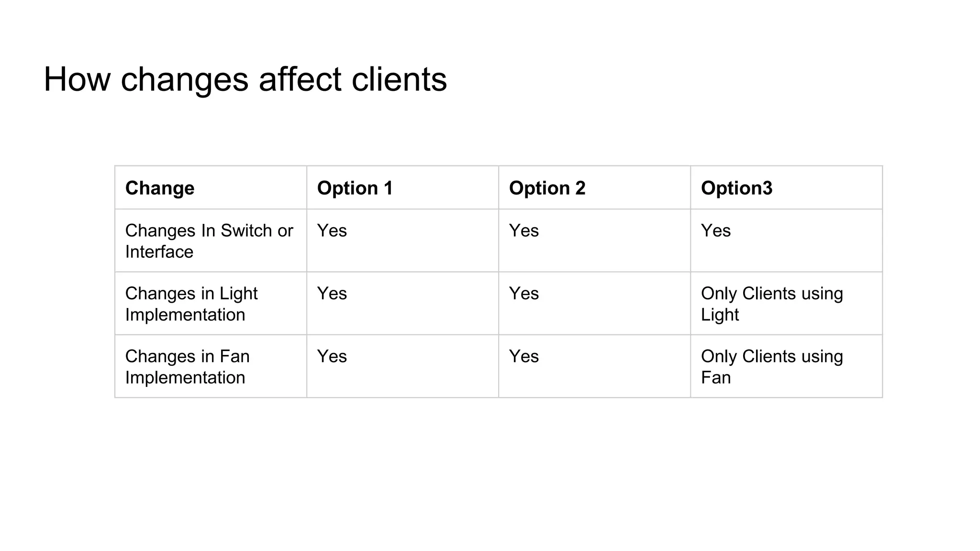Click Option 1 'Yes' in the Switch row
980x551 pixels.
[x=332, y=231]
